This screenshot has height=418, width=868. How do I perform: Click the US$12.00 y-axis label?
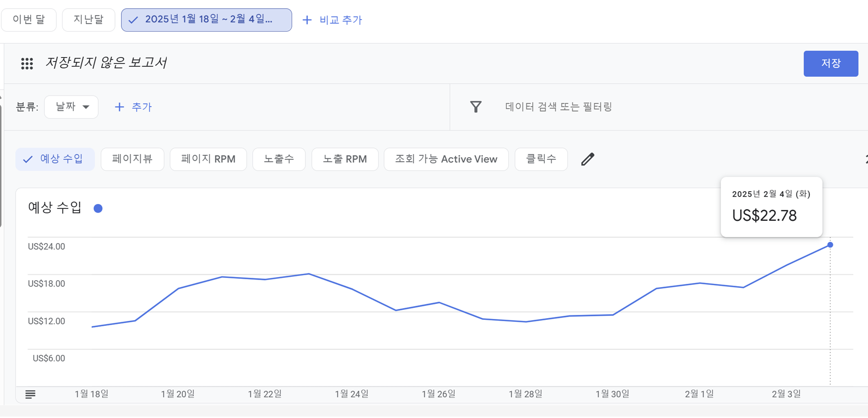pyautogui.click(x=47, y=321)
